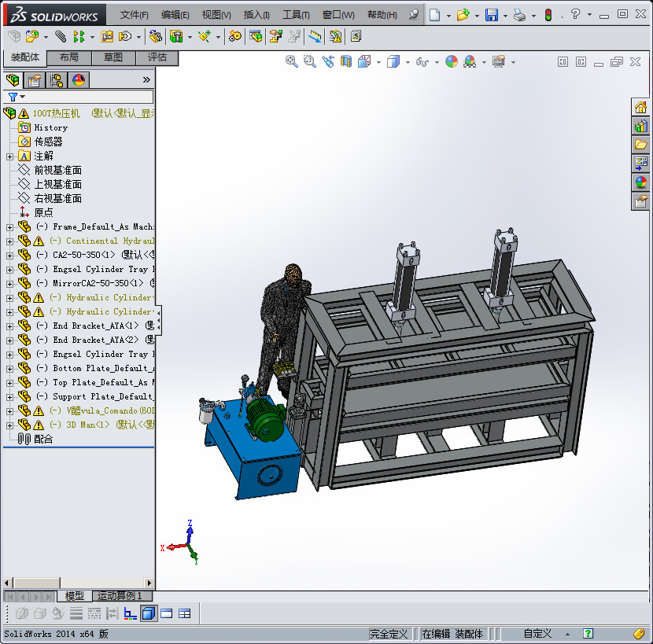Open the PropertyManager panel tab icon
Screen dimensions: 653x644
click(34, 80)
